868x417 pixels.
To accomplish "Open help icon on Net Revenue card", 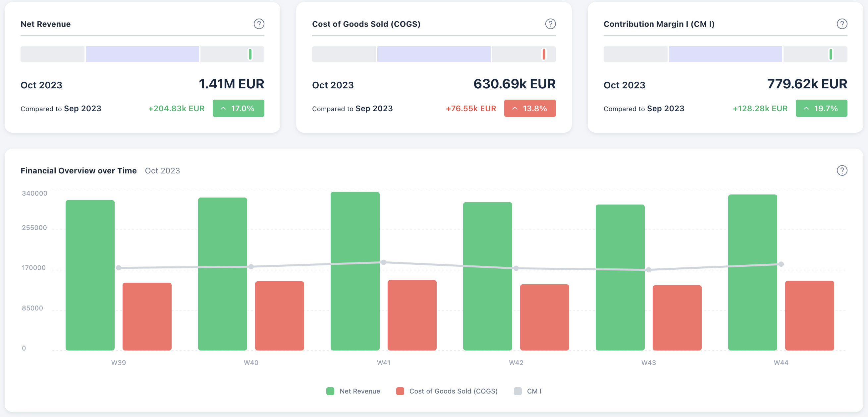I will point(259,24).
